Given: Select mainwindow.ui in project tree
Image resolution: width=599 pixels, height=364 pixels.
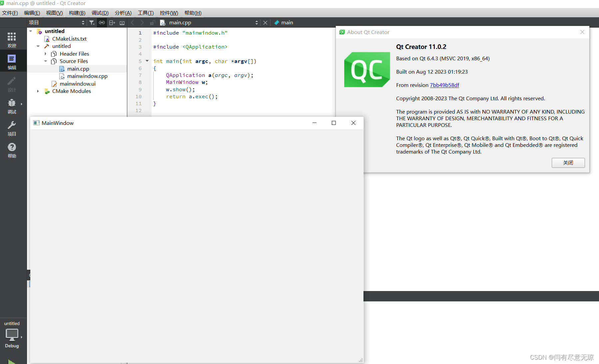Looking at the screenshot, I should pos(78,84).
